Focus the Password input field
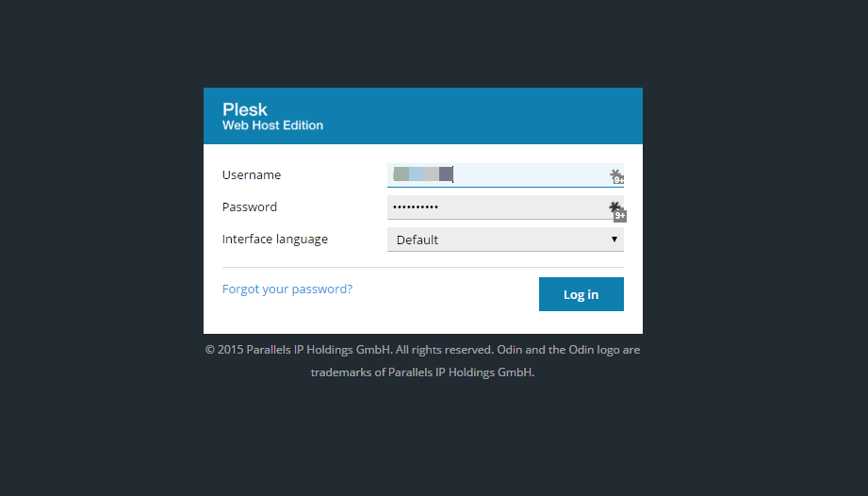 (x=505, y=207)
